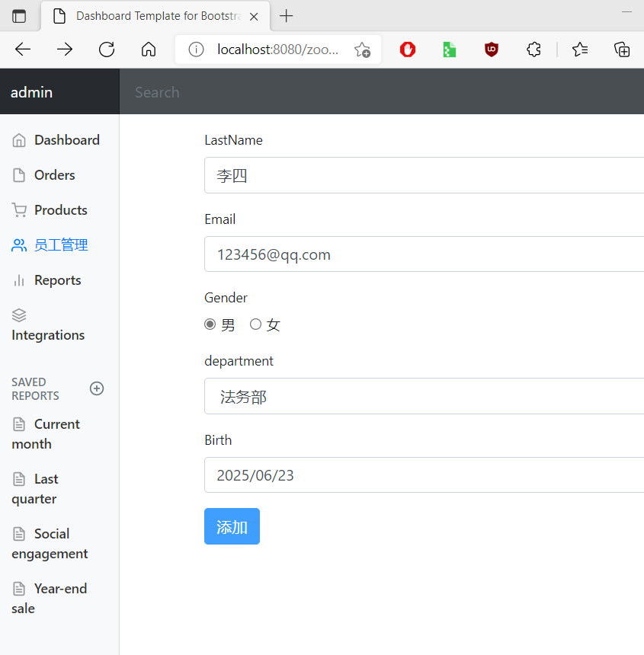Screen dimensions: 644x655
Task: Open the department dropdown showing 法务部
Action: pos(424,396)
